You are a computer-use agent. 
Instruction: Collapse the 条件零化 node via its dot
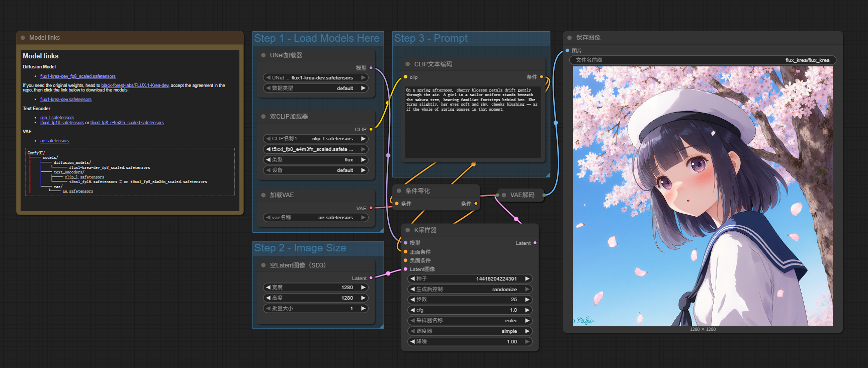[x=399, y=191]
